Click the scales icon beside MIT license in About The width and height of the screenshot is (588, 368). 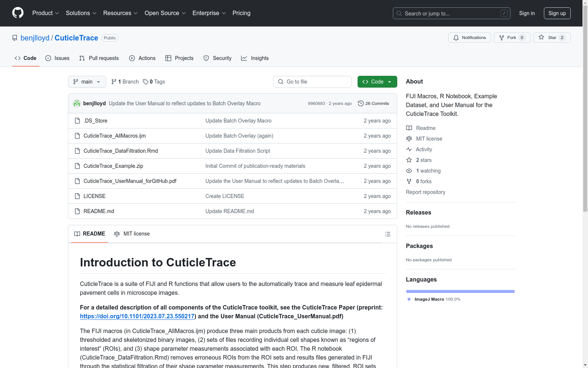tap(409, 139)
